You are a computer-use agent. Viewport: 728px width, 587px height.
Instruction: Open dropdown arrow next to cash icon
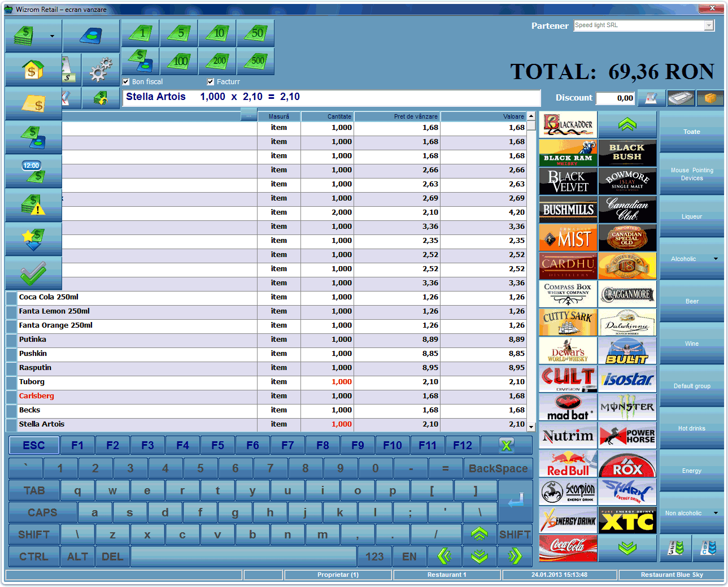tap(52, 36)
